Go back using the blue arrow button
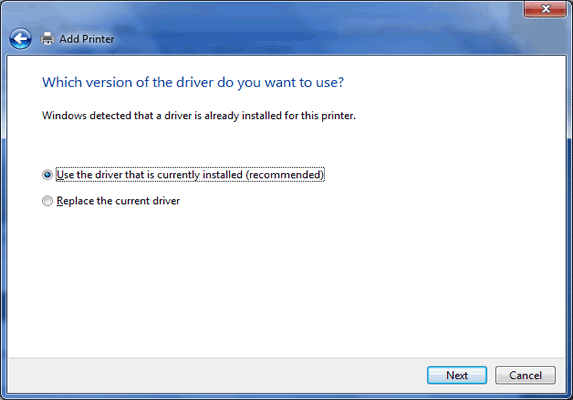 pyautogui.click(x=20, y=39)
